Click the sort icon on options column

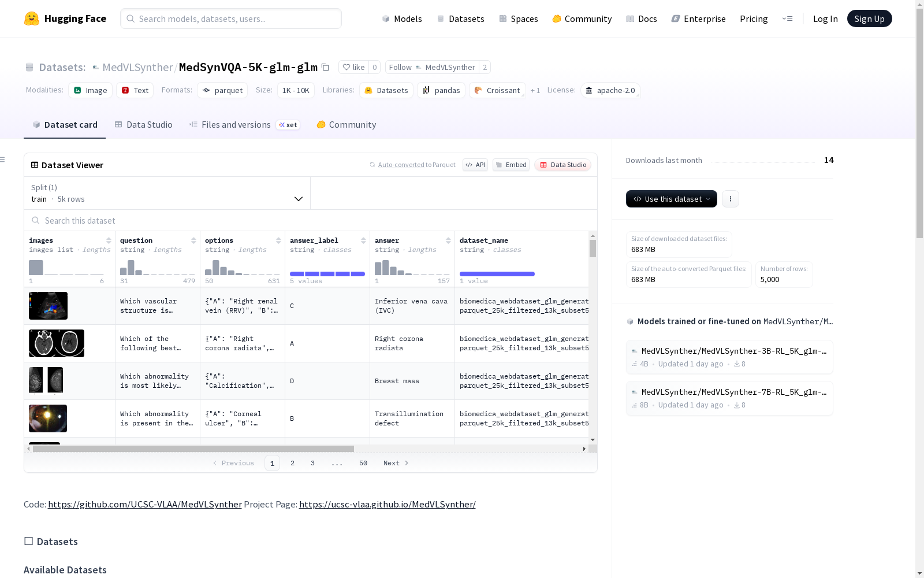tap(278, 240)
